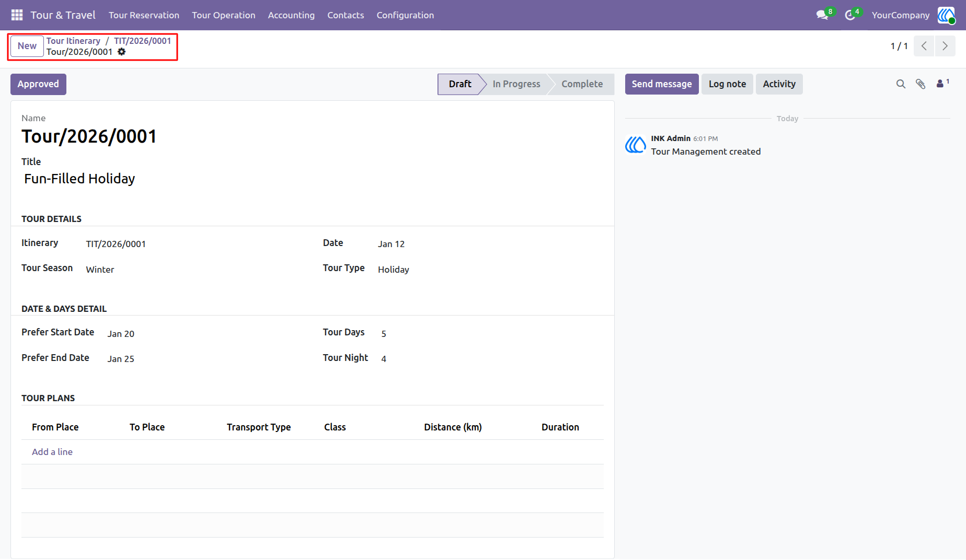966x560 pixels.
Task: Open the gear actions menu beside Tour/2026/0001
Action: (122, 52)
